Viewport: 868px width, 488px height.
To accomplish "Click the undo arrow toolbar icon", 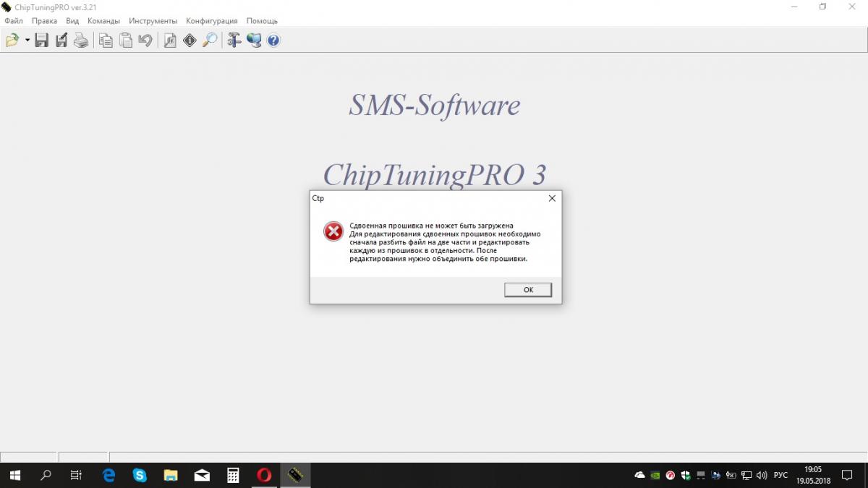I will tap(145, 40).
